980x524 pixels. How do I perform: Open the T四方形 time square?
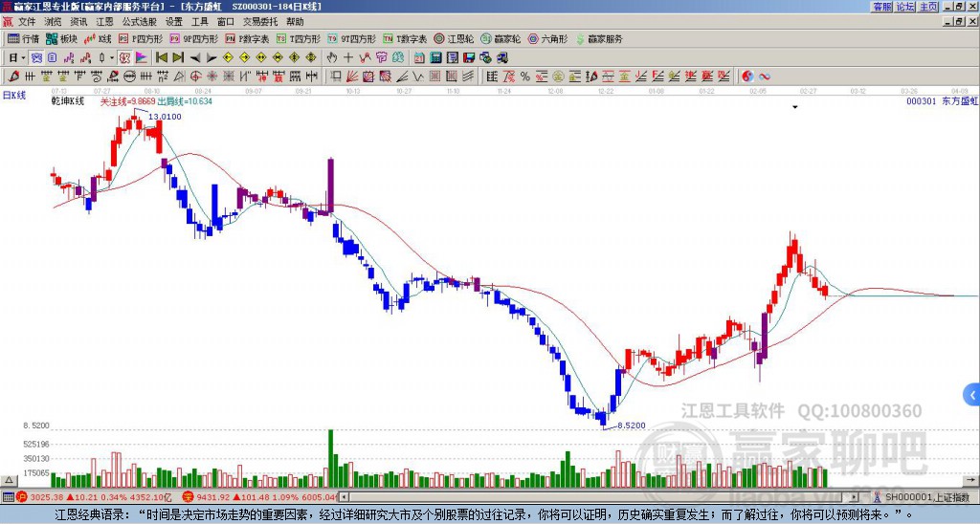(299, 38)
